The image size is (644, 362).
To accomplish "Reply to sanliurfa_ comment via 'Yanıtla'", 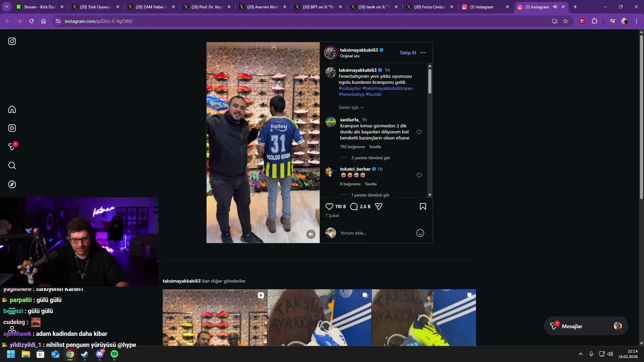I will point(375,147).
